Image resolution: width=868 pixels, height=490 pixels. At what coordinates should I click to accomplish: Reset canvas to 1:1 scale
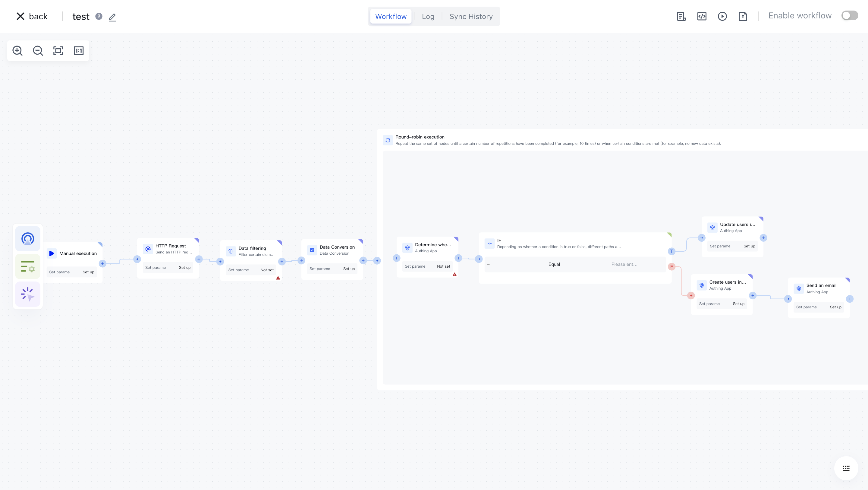[x=78, y=51]
